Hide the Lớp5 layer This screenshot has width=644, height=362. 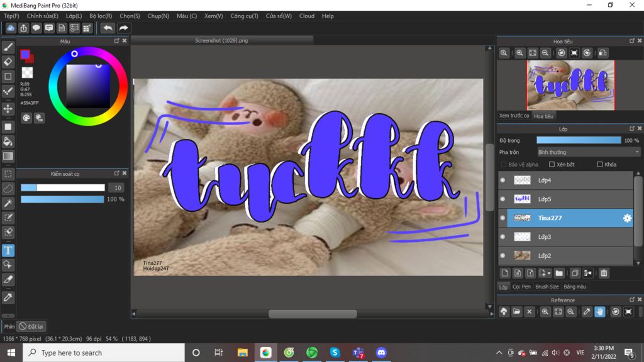click(x=502, y=199)
